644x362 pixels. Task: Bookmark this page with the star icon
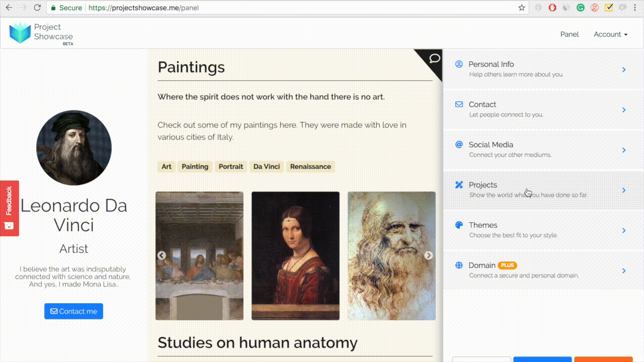pyautogui.click(x=522, y=8)
